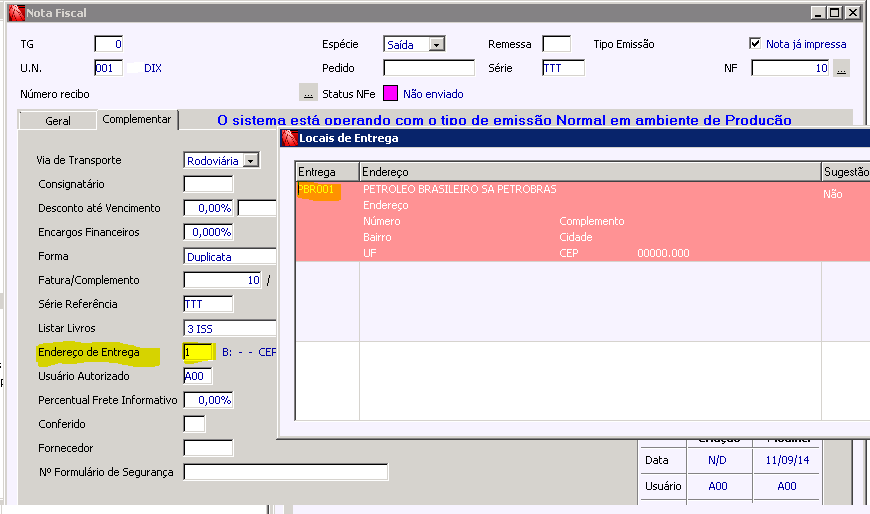The height and width of the screenshot is (514, 870).
Task: Click the N/D cell in Data row
Action: pyautogui.click(x=717, y=460)
